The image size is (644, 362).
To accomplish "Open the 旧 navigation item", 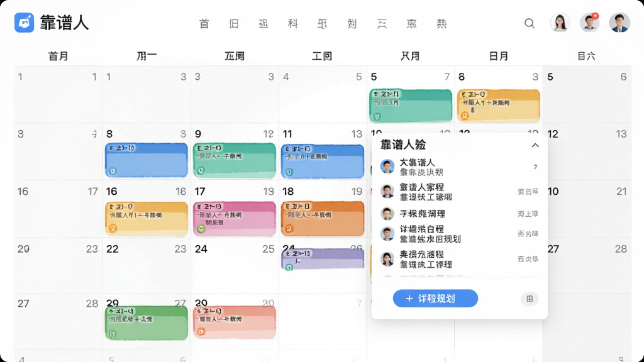I will [x=234, y=24].
